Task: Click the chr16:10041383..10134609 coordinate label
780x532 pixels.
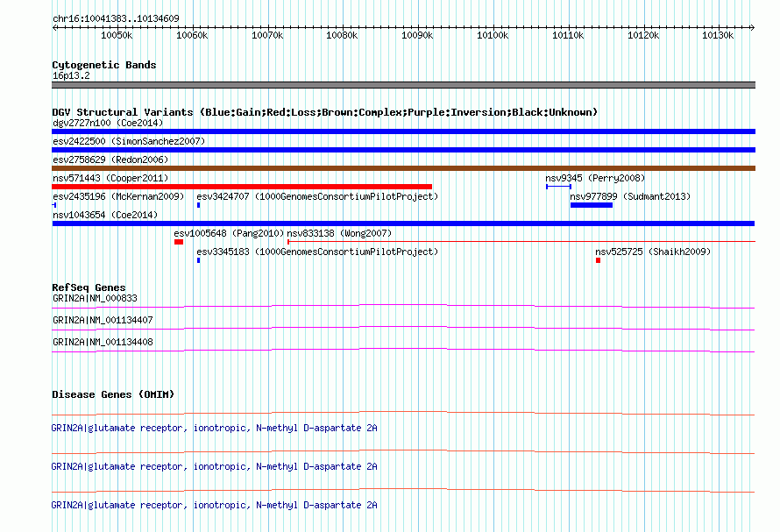Action: coord(116,18)
